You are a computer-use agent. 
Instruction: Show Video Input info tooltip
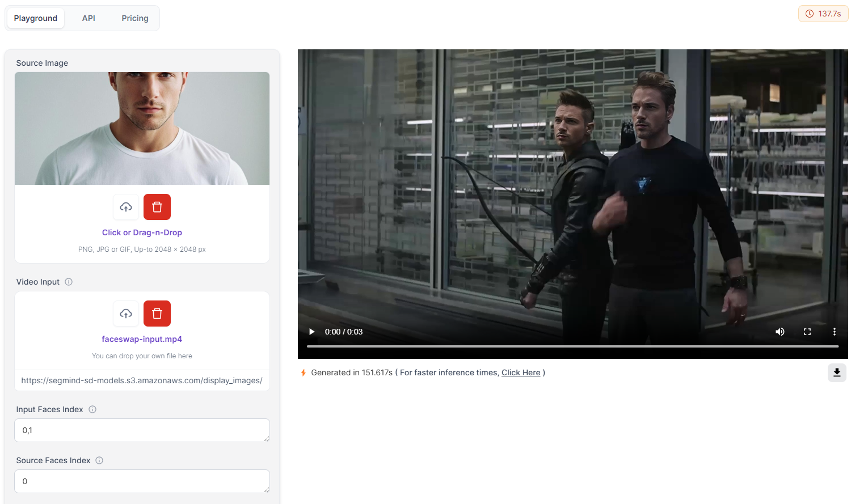[x=69, y=282]
